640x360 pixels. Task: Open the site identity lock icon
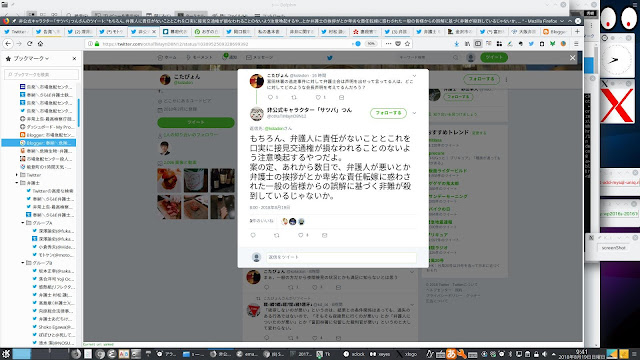click(x=97, y=44)
